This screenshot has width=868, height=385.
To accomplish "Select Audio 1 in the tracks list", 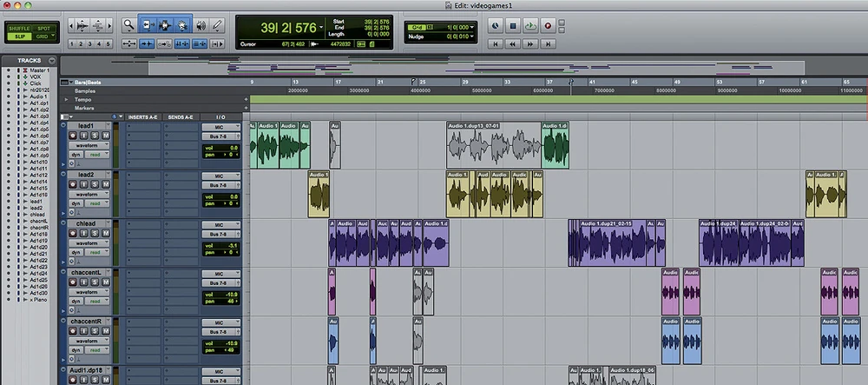I will click(39, 96).
